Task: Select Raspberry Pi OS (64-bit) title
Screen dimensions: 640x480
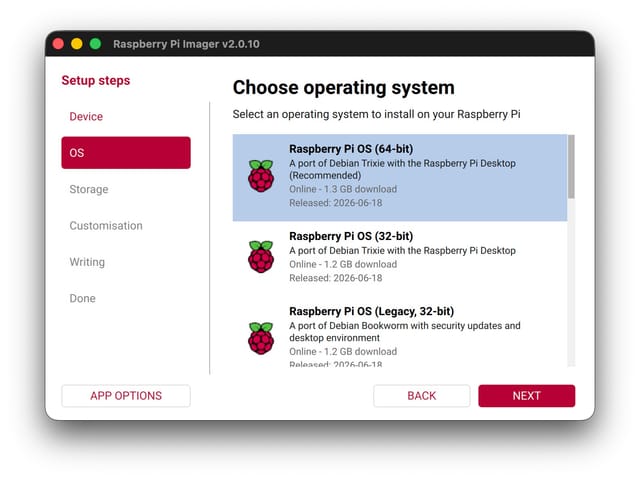Action: pyautogui.click(x=351, y=149)
